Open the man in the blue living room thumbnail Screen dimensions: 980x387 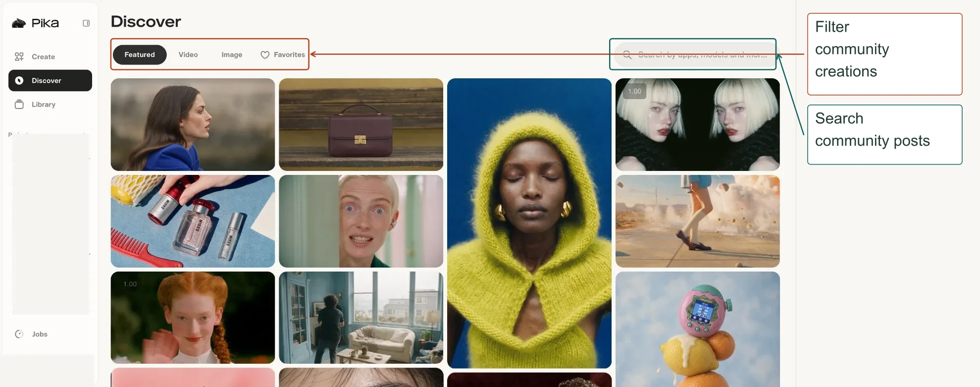click(361, 318)
